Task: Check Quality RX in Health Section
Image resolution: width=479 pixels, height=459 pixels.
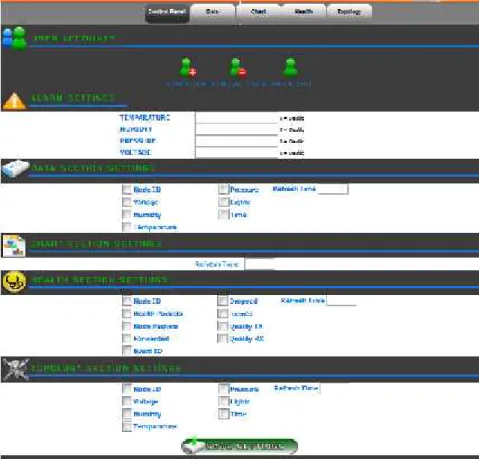Action: [222, 338]
